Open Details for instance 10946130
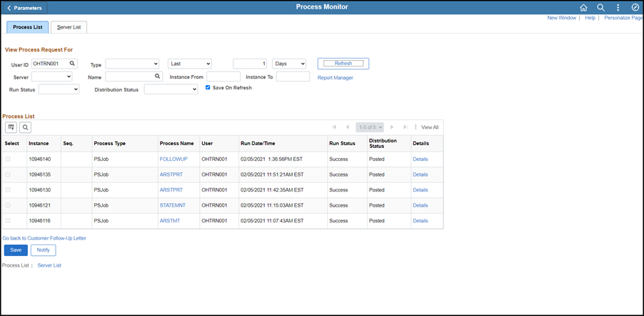Screen dimensions: 644x316 (x=420, y=190)
